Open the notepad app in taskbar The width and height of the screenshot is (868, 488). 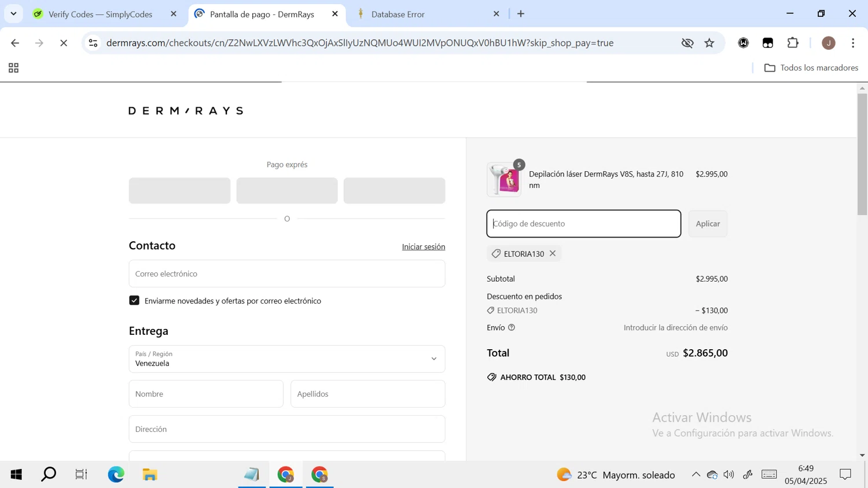coord(252,475)
